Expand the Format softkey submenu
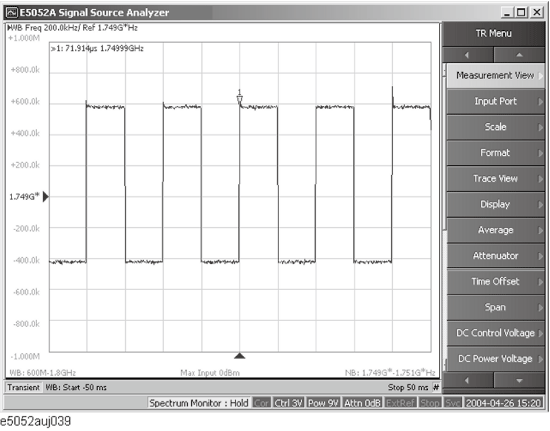Viewport: 550px width, 431px height. [x=495, y=153]
